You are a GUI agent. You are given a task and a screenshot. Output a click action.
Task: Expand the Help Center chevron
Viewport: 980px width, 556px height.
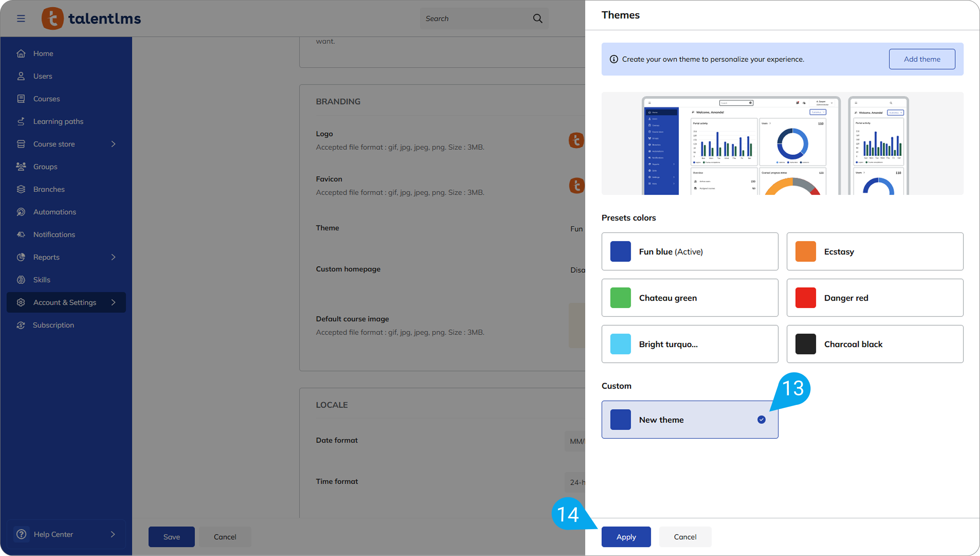pos(113,534)
